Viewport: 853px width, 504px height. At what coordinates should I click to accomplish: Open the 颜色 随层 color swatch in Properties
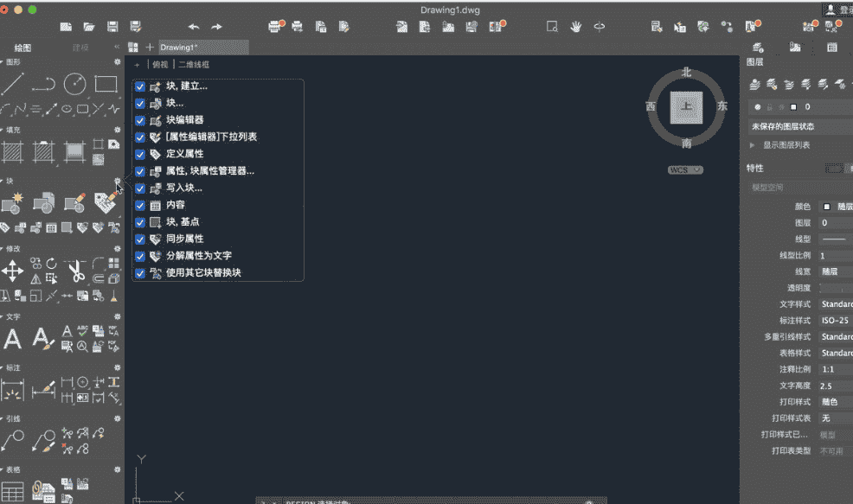[829, 206]
